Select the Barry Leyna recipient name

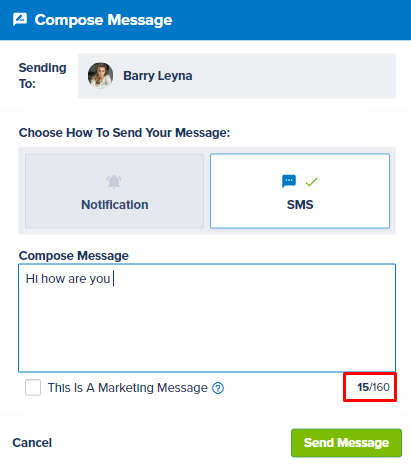158,76
